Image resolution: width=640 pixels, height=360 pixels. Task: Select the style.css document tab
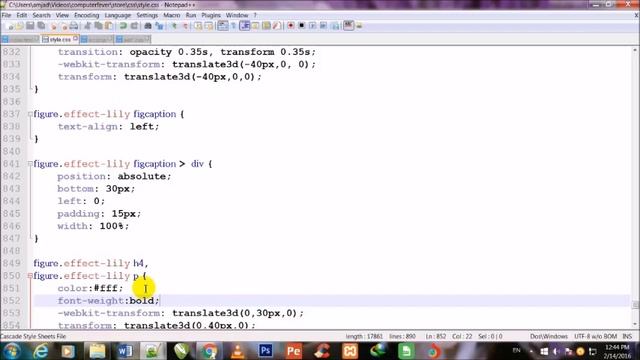60,39
